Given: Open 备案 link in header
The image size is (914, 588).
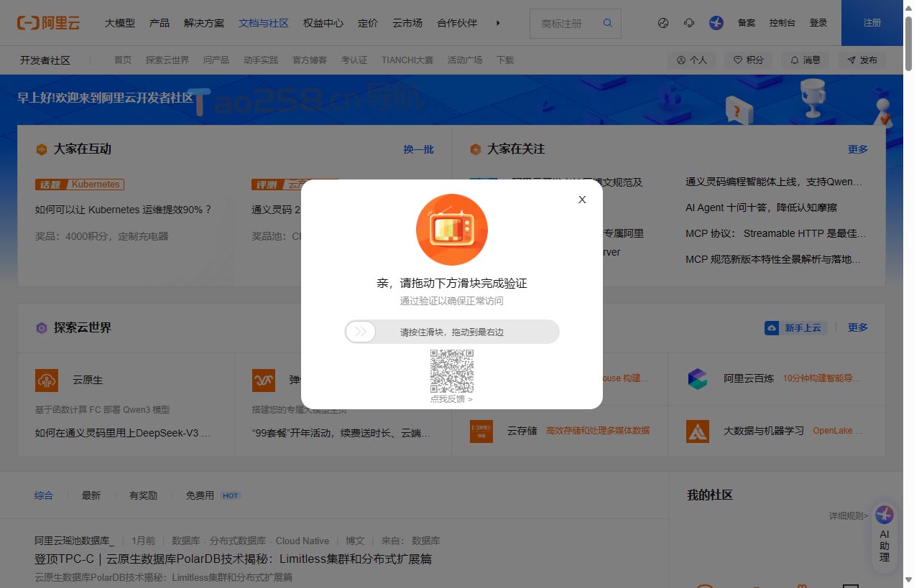Looking at the screenshot, I should (x=747, y=23).
